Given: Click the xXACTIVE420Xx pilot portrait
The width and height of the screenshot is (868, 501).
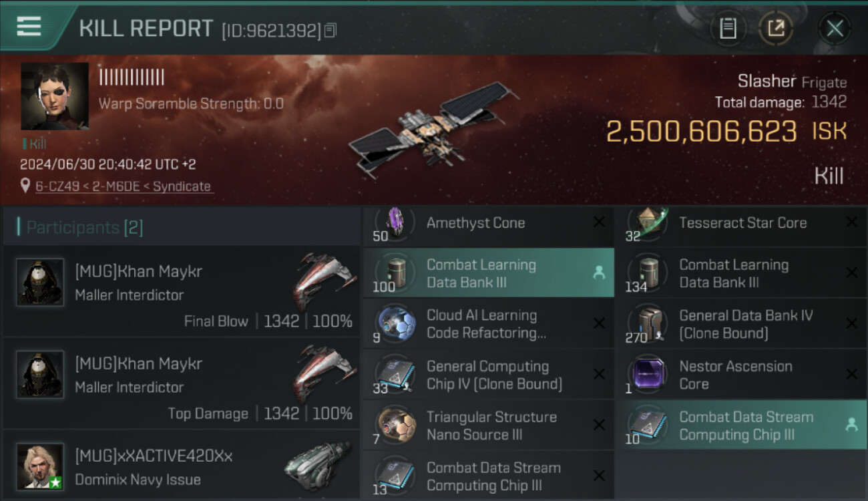Looking at the screenshot, I should (x=40, y=466).
